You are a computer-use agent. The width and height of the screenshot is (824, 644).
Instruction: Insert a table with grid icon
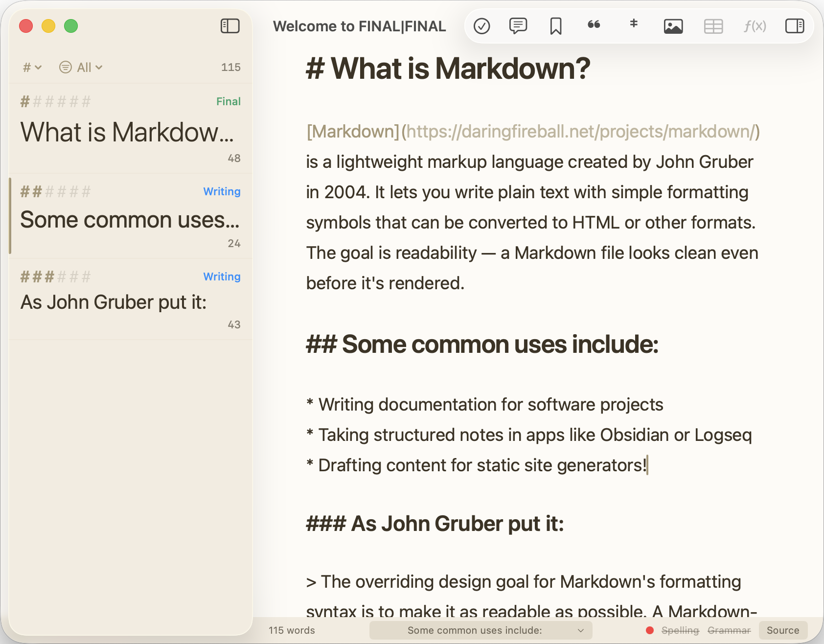point(713,26)
